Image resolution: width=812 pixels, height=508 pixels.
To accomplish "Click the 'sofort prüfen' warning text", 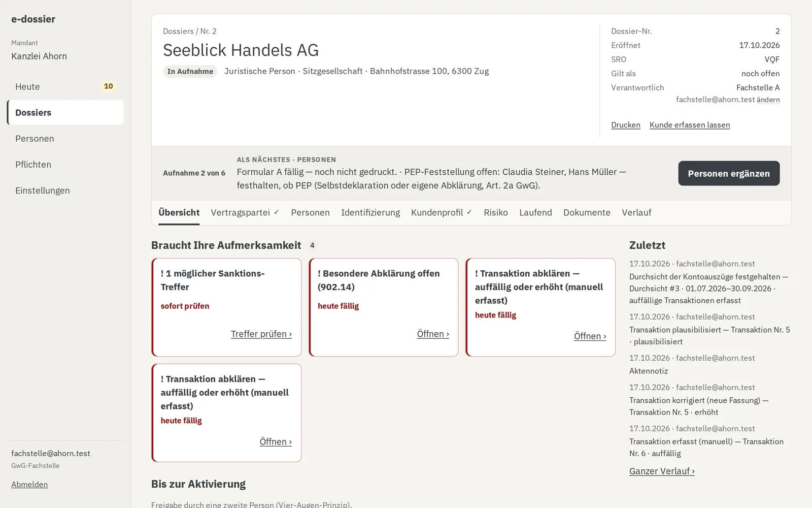I will click(x=185, y=306).
